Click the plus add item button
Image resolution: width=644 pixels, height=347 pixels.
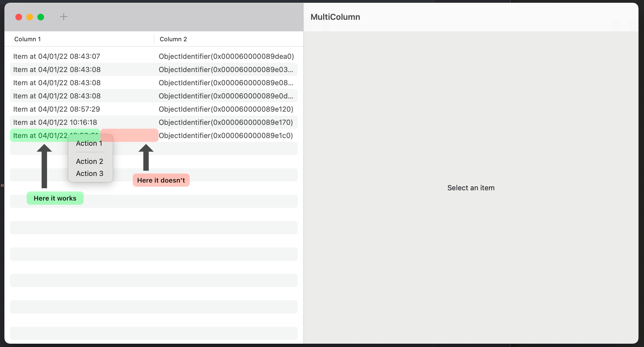point(64,17)
